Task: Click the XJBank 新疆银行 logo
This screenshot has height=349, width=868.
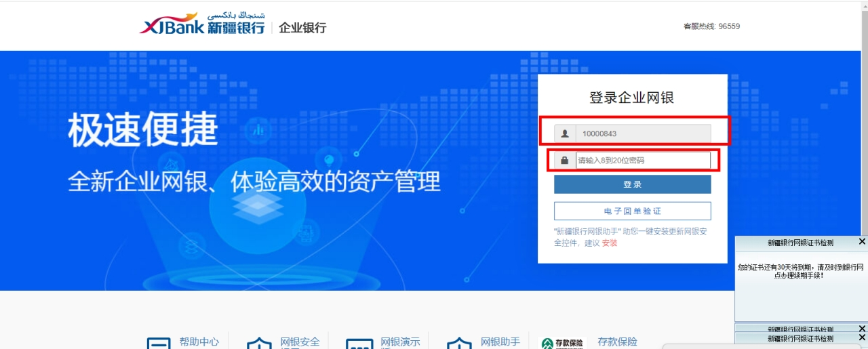Action: click(x=203, y=24)
